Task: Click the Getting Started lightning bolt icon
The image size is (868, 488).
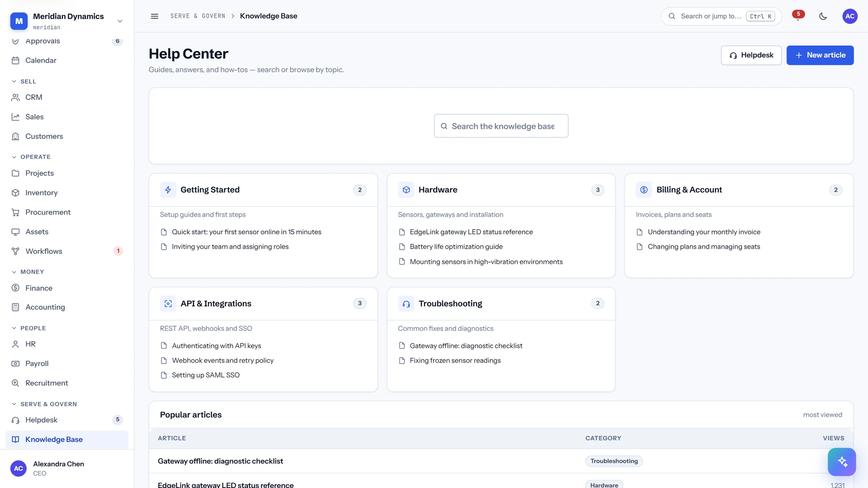Action: point(168,190)
